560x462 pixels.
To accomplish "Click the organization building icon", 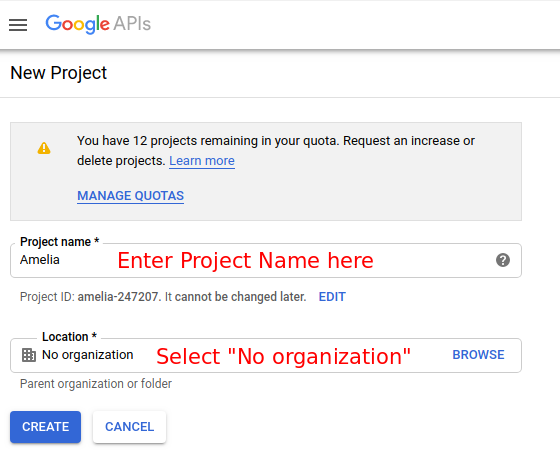I will pyautogui.click(x=29, y=355).
